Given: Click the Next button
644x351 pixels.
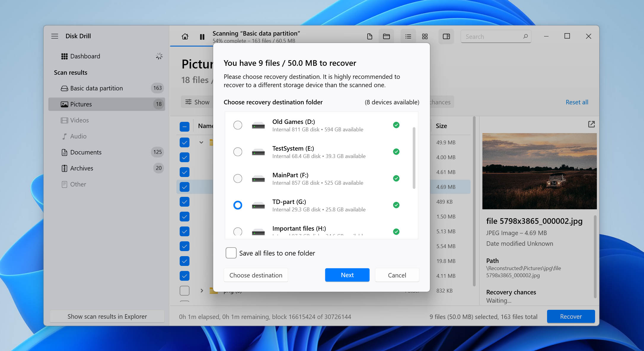Looking at the screenshot, I should point(347,275).
